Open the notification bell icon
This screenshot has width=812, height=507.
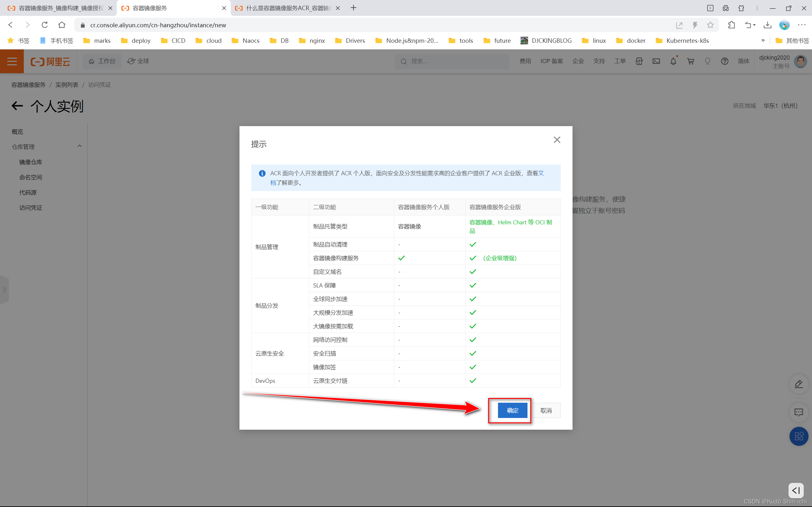tap(673, 61)
